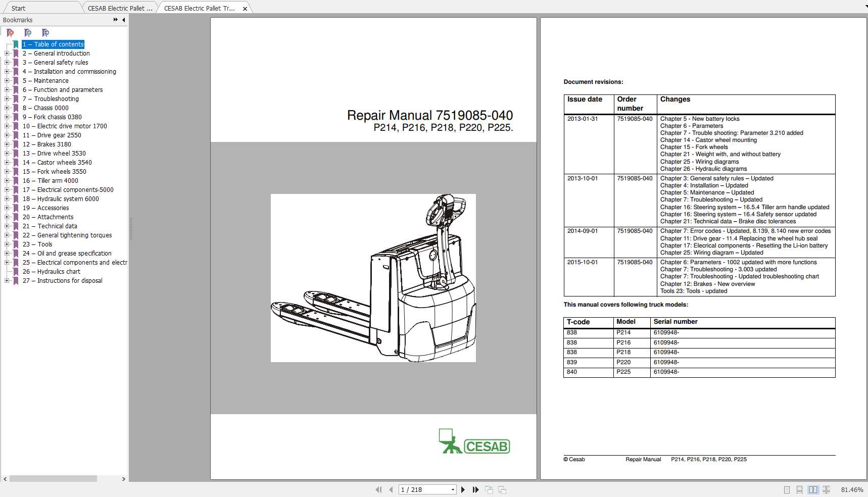This screenshot has width=868, height=497.
Task: Collapse the Bookmarks panel with the left triangle
Action: [124, 20]
